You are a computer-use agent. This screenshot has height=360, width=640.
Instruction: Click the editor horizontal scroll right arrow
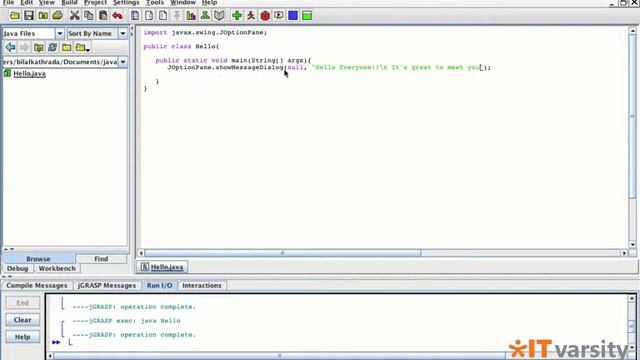(x=624, y=253)
